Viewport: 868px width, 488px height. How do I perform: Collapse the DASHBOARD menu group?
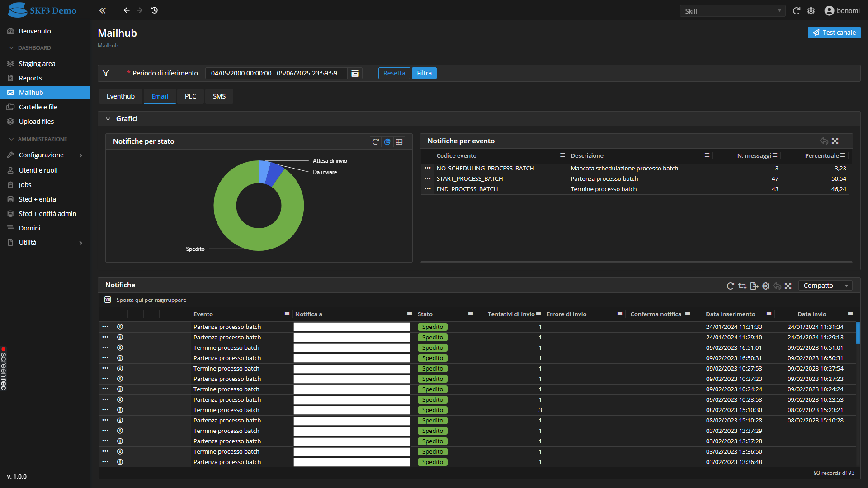(x=11, y=47)
